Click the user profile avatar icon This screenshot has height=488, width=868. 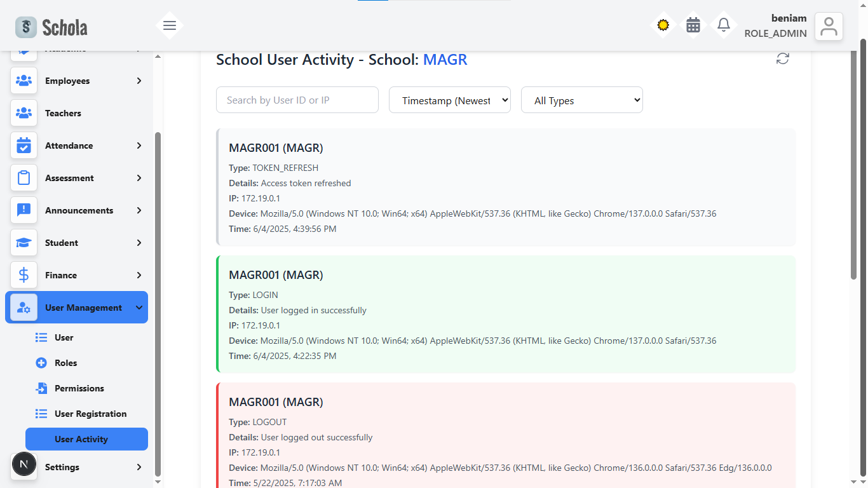pyautogui.click(x=829, y=27)
